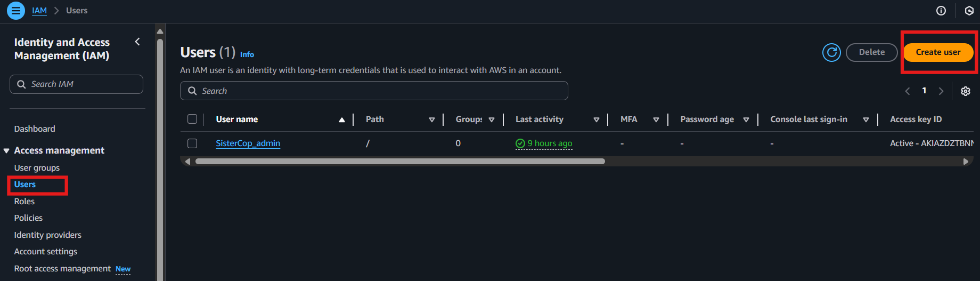Go to previous page of users

coord(908,91)
